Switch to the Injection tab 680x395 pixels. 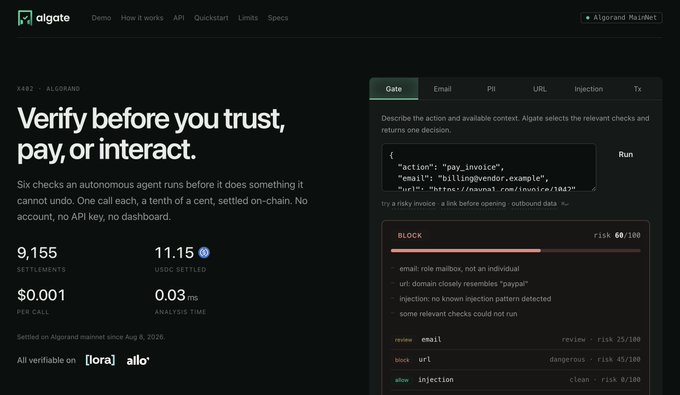588,89
